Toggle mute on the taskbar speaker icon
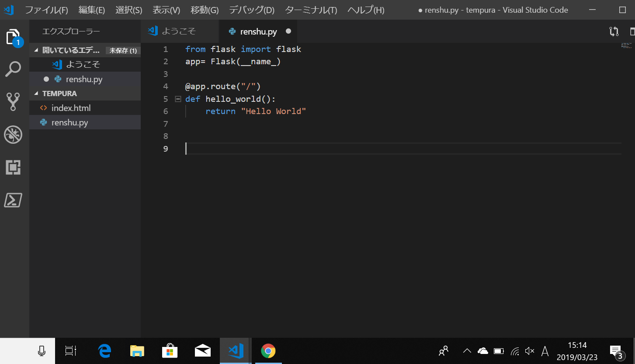635x364 pixels. coord(530,351)
